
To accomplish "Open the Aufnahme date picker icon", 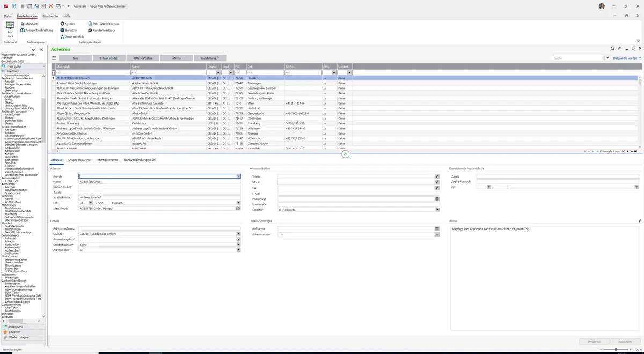I will [437, 228].
